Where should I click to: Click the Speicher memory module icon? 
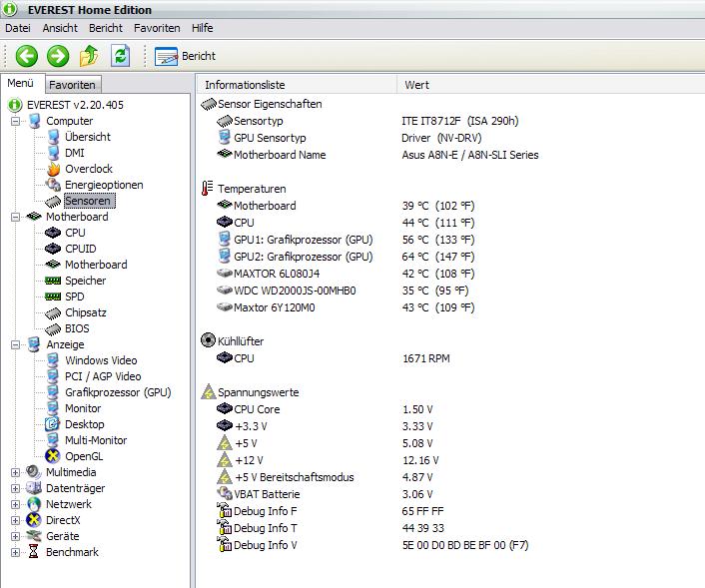pyautogui.click(x=53, y=281)
